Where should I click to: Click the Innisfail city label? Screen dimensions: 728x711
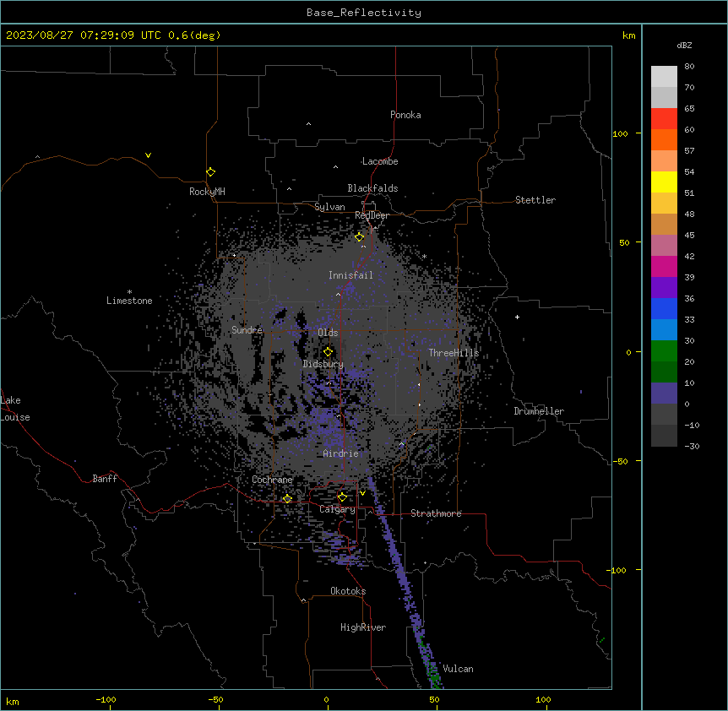point(350,275)
